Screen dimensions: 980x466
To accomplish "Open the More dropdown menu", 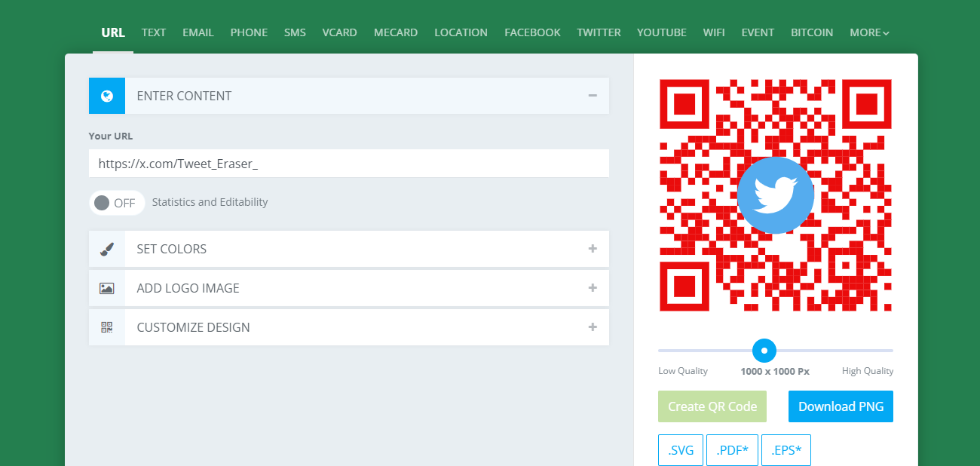I will (x=869, y=32).
